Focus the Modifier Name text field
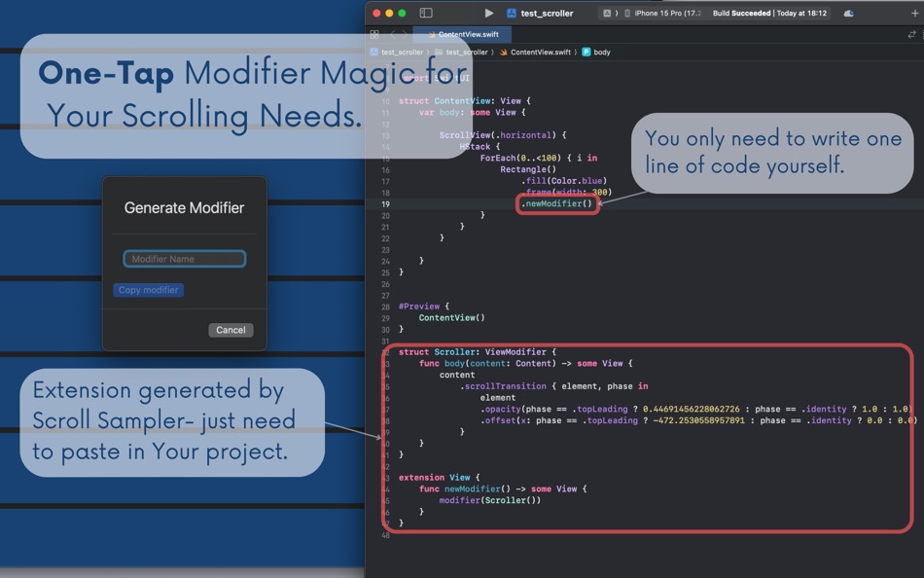 click(185, 259)
